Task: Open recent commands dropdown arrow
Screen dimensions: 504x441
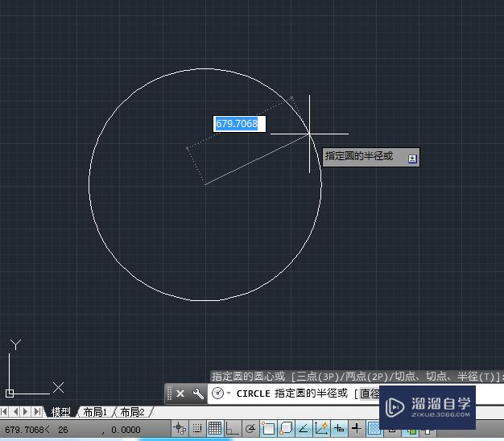Action: click(x=229, y=394)
